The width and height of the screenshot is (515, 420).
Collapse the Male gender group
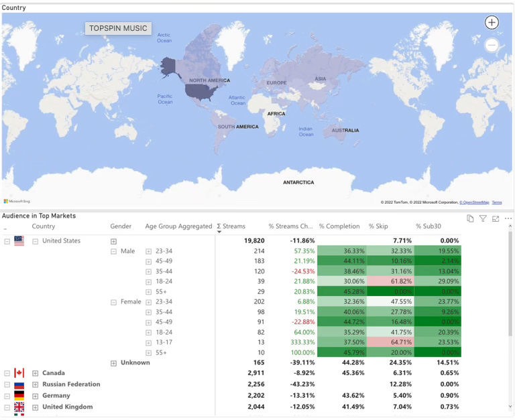[113, 252]
